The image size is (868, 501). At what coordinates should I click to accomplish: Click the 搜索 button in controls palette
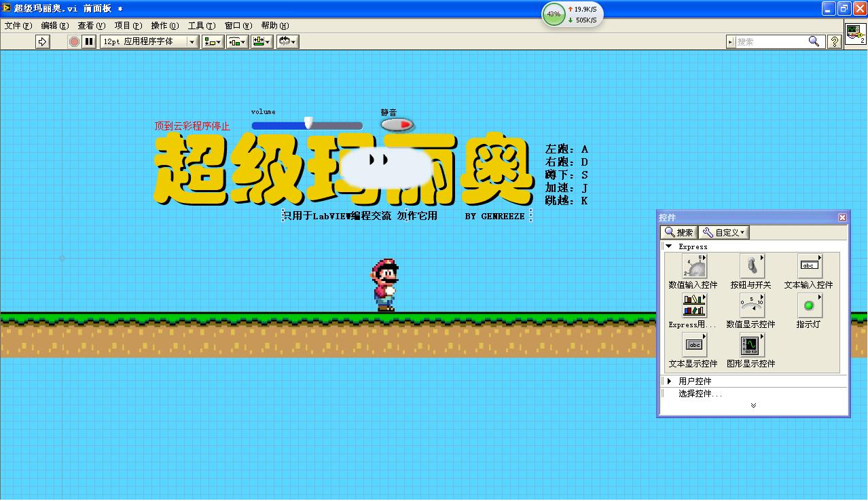point(679,232)
